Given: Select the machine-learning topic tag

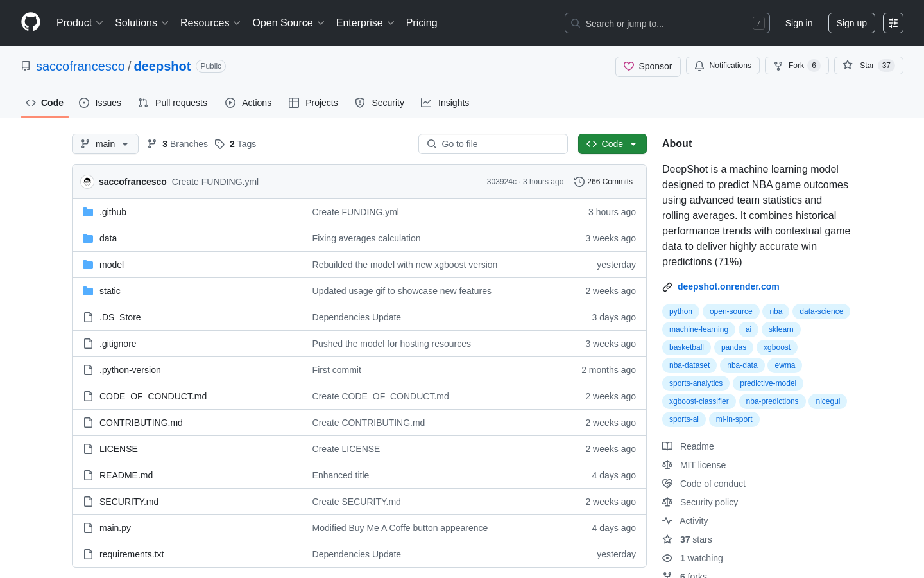Looking at the screenshot, I should click(699, 329).
